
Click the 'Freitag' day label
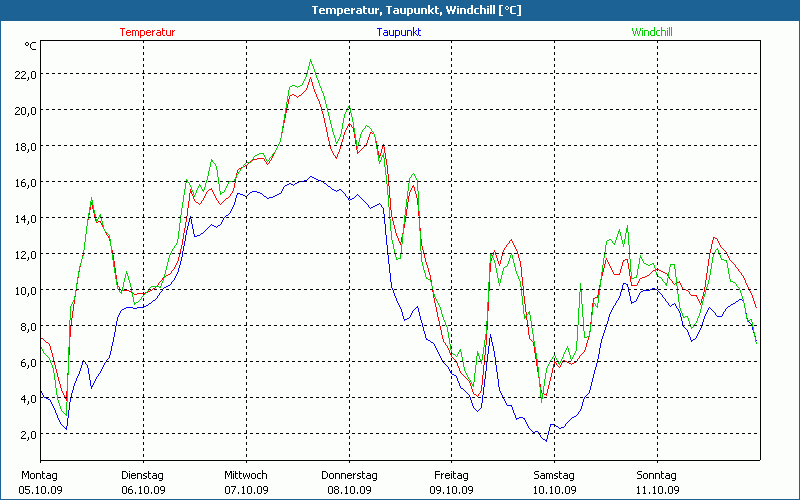(x=451, y=476)
